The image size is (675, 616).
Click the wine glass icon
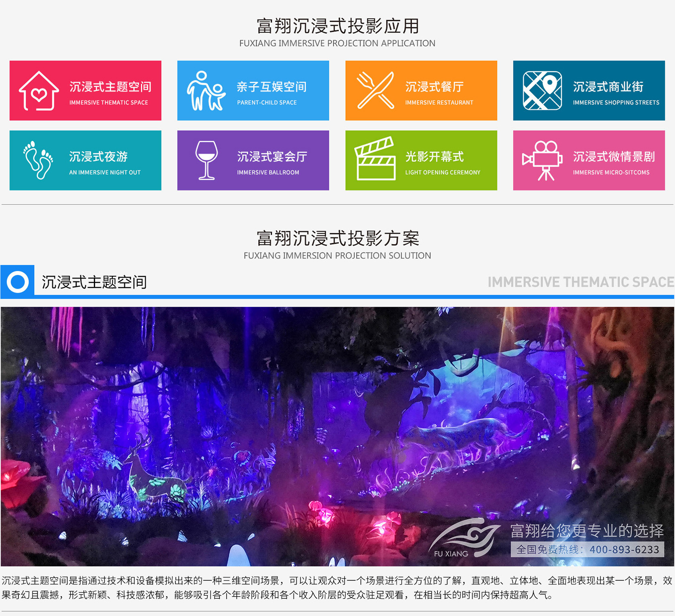tap(207, 160)
